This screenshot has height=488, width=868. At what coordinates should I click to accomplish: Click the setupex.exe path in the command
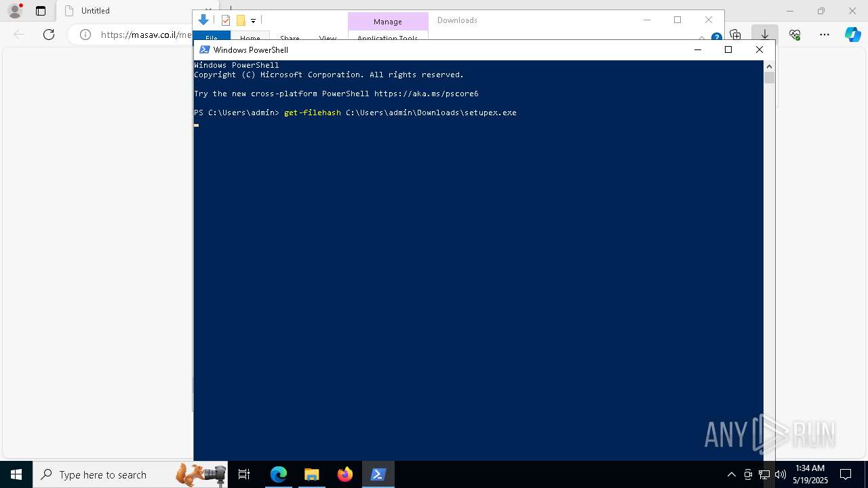(x=431, y=113)
